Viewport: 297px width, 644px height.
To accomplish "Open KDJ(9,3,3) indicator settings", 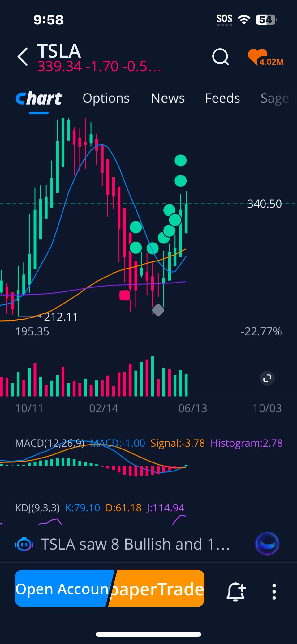I will tap(37, 508).
